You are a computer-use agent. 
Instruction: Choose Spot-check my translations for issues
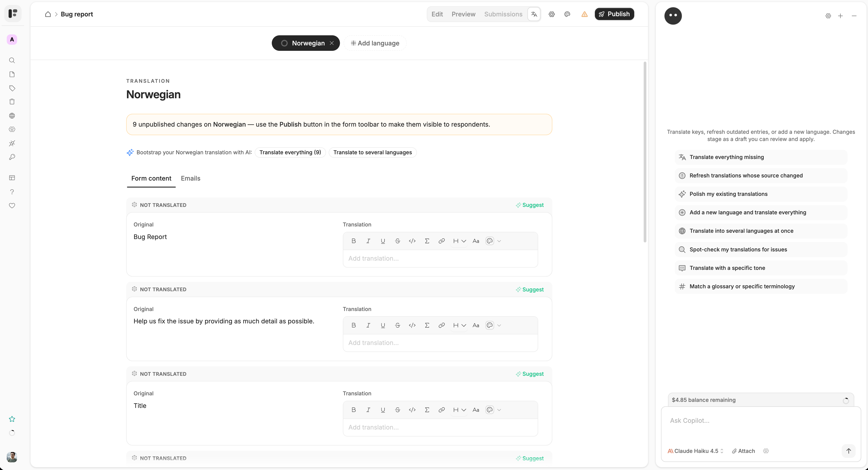tap(761, 249)
